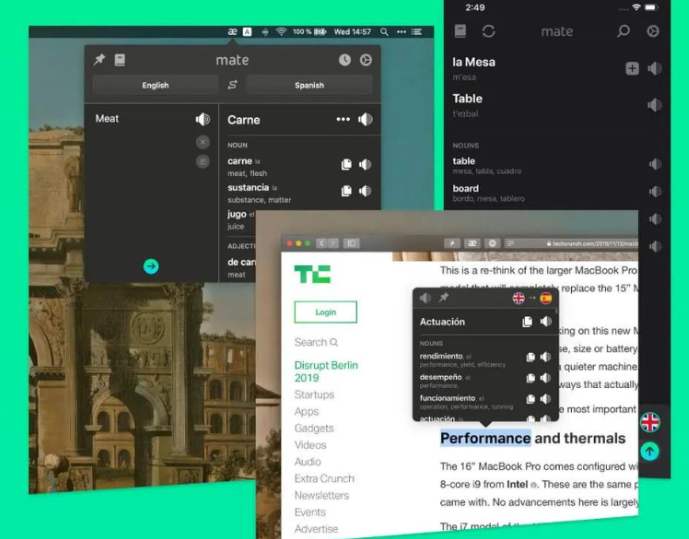
Task: Open Startups in TechCrunch sidebar
Action: (x=314, y=394)
